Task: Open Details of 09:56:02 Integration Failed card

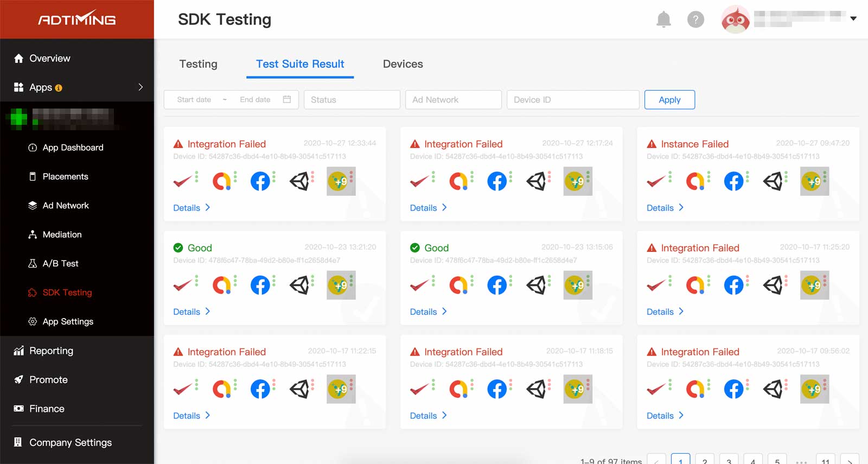Action: [665, 416]
